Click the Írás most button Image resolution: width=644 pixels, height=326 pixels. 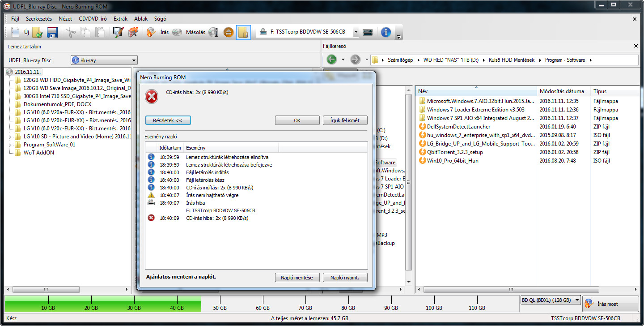(610, 304)
